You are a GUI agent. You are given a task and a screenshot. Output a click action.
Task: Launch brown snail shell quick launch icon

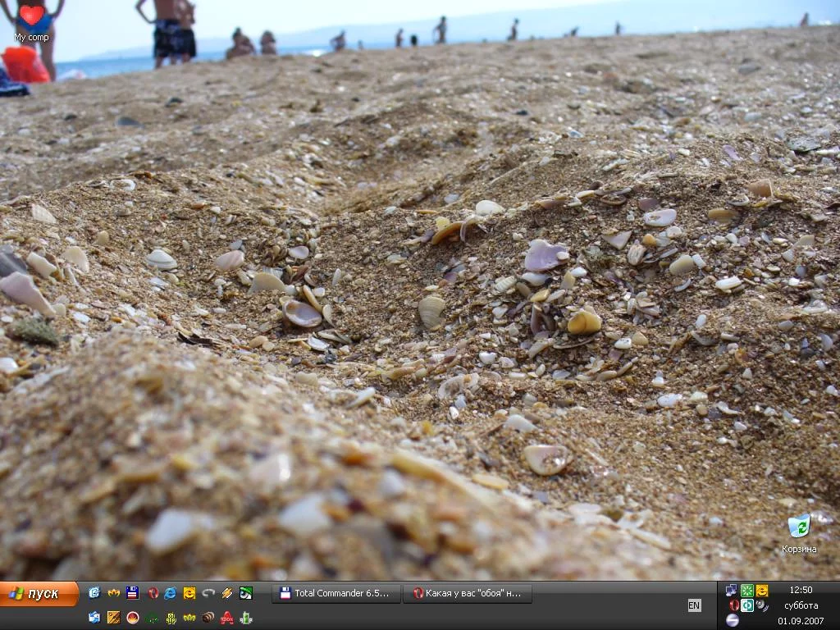(208, 618)
